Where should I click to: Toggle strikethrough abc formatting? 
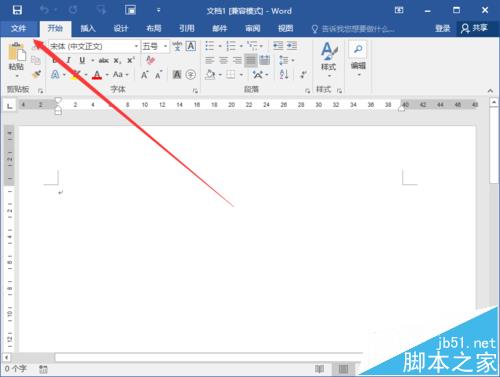[x=104, y=60]
